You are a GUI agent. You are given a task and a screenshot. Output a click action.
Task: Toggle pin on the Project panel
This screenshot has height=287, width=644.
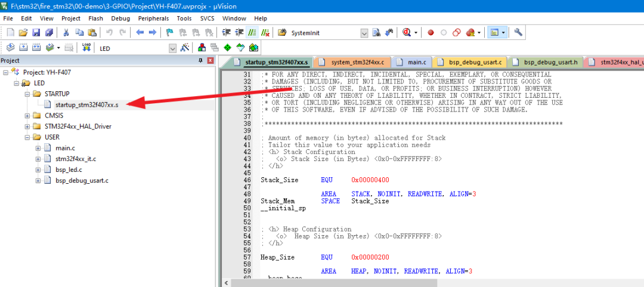pos(200,61)
